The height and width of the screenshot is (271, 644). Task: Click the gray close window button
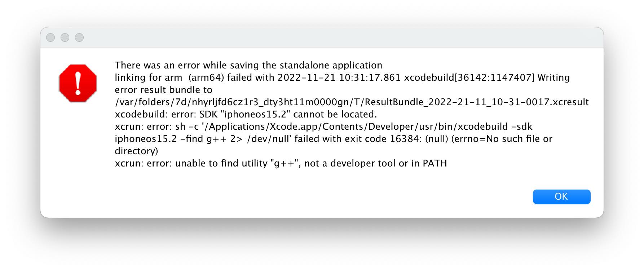click(50, 37)
